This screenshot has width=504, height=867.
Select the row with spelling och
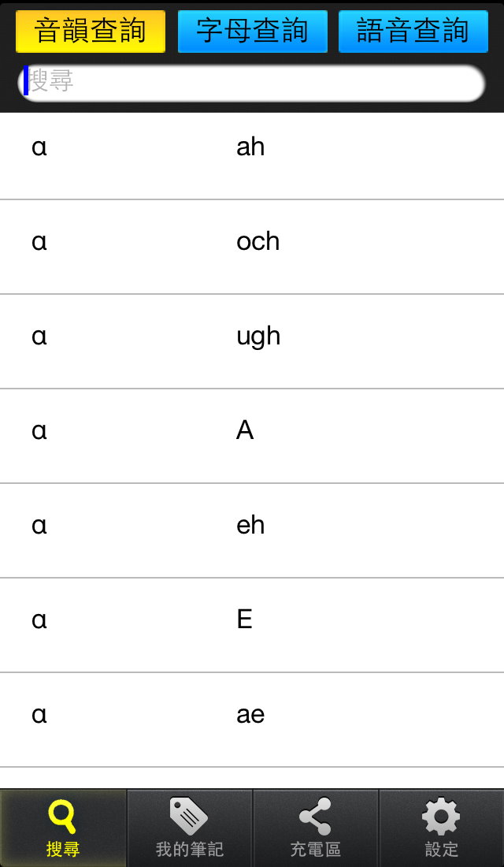click(x=252, y=247)
